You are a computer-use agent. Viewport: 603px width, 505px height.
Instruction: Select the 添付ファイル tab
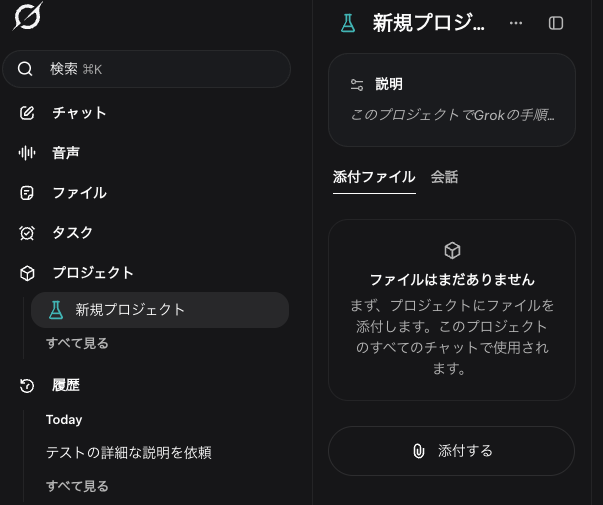[374, 177]
